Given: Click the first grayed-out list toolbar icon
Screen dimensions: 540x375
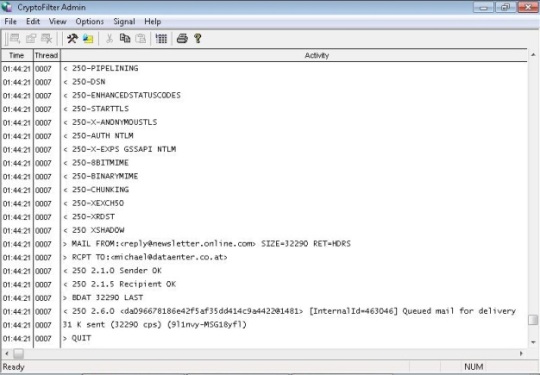Looking at the screenshot, I should click(x=15, y=39).
